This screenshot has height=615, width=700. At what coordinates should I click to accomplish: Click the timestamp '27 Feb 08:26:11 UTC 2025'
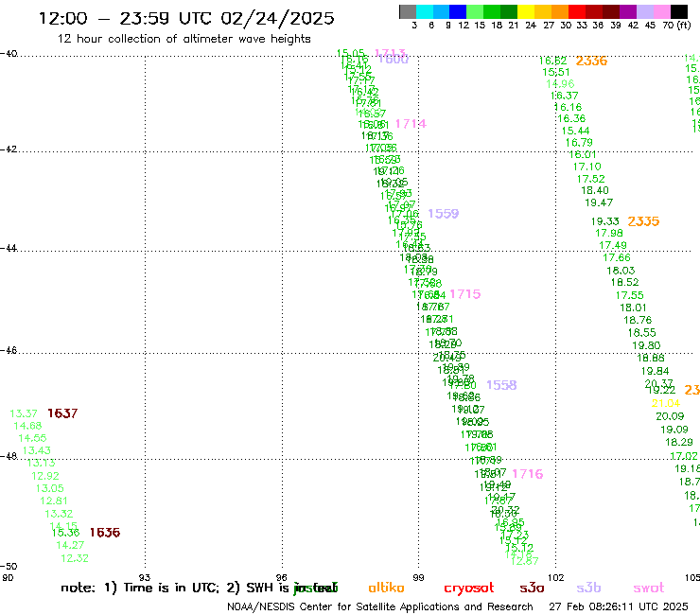tap(619, 607)
